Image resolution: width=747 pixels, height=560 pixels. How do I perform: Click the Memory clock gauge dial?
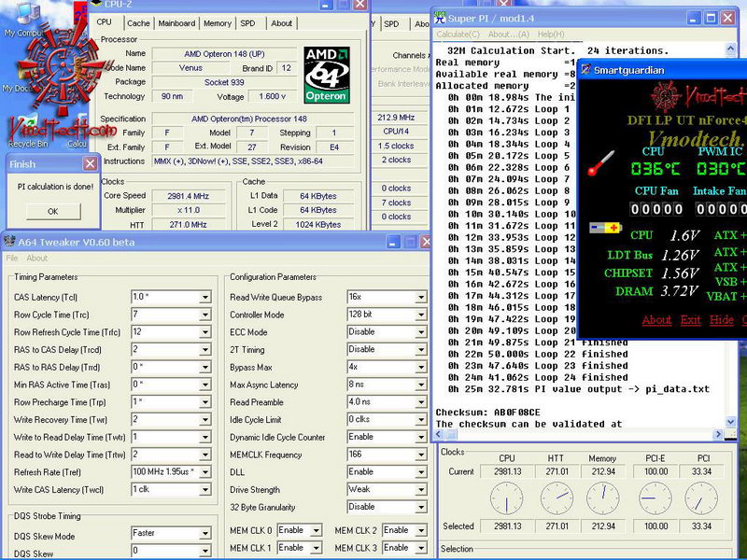[x=602, y=497]
